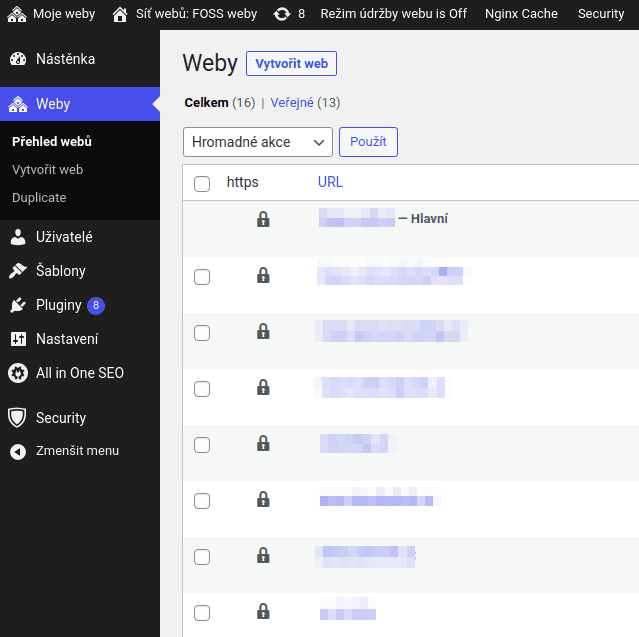
Task: Select the Weby sidebar menu item
Action: coord(80,104)
